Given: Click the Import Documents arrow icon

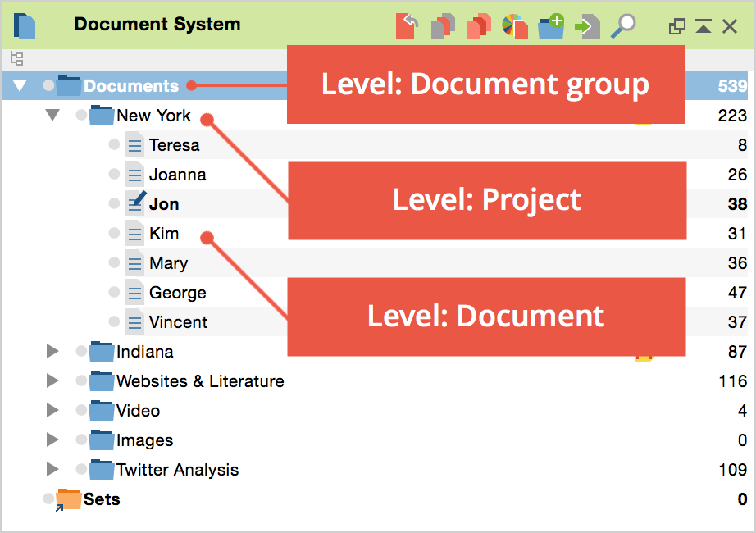Looking at the screenshot, I should pos(587,26).
